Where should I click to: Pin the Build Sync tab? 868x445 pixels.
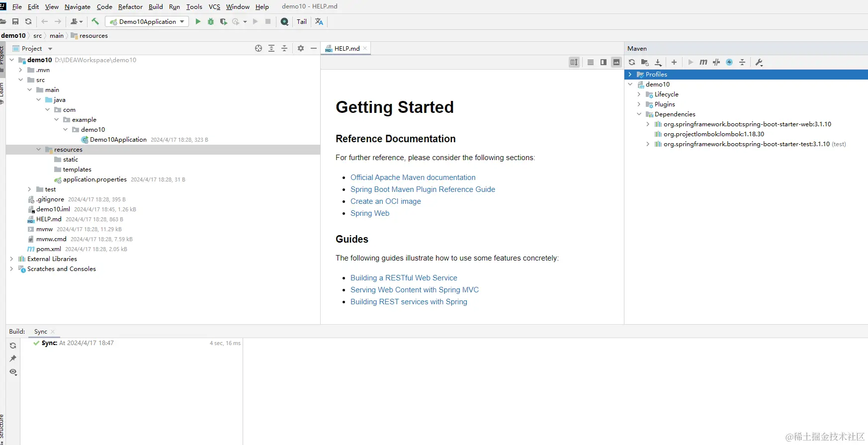click(x=13, y=358)
